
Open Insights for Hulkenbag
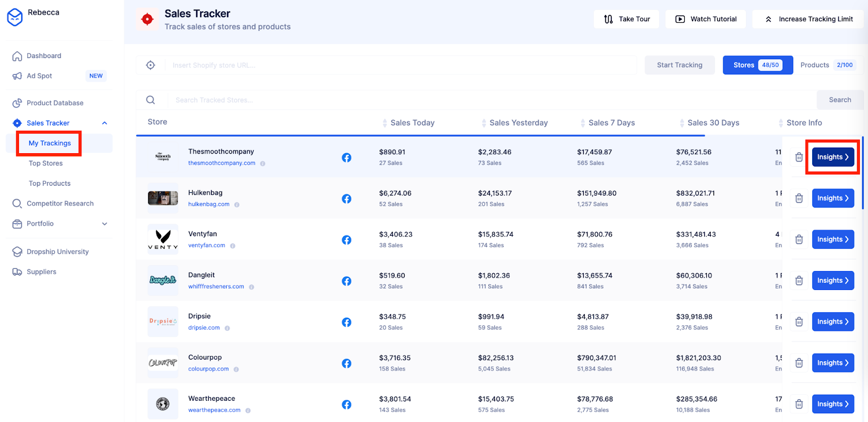pos(833,198)
